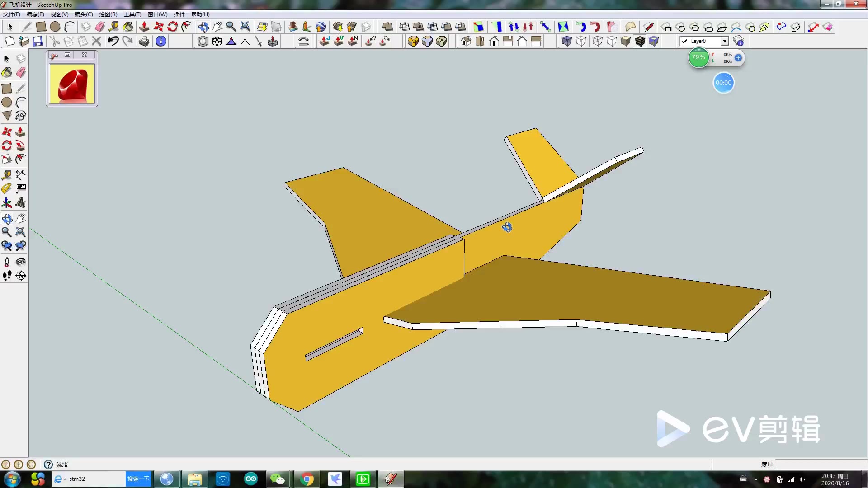Click the green 79% indicator circle
The image size is (868, 488).
[698, 58]
